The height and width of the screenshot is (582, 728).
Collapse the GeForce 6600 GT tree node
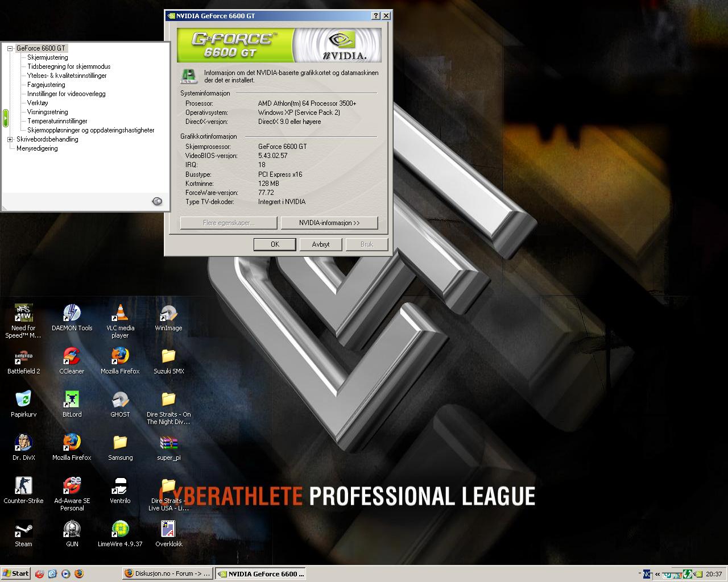click(x=10, y=48)
